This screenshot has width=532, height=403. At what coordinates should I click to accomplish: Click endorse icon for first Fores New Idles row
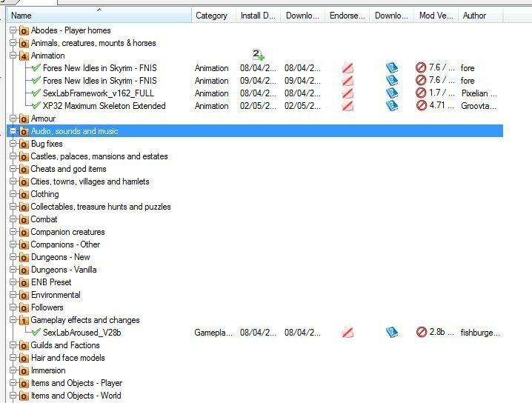(x=348, y=68)
